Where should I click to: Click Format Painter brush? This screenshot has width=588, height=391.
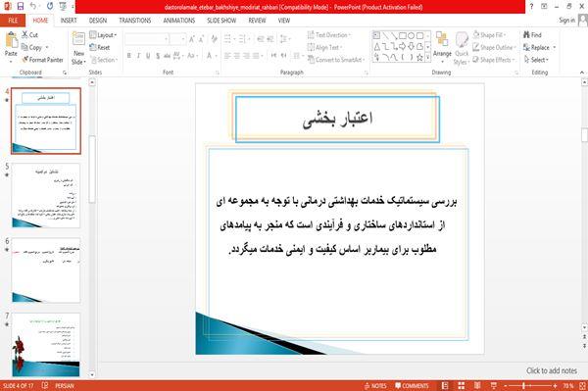click(x=42, y=60)
